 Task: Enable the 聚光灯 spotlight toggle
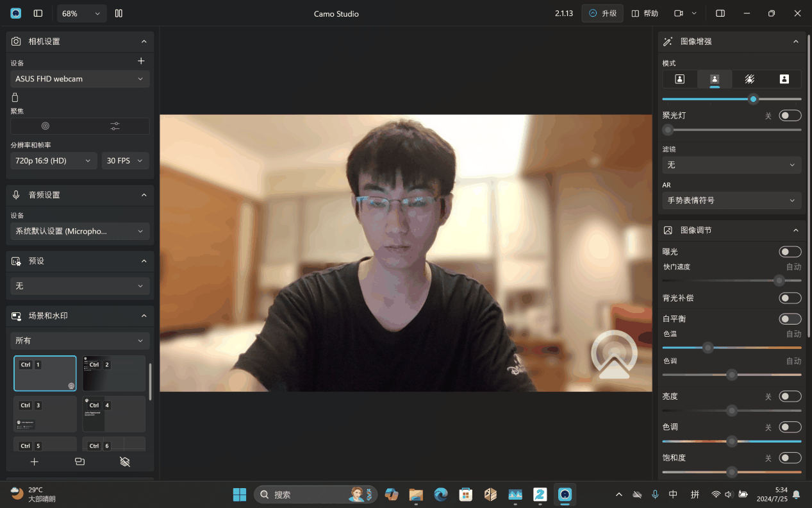pyautogui.click(x=790, y=115)
